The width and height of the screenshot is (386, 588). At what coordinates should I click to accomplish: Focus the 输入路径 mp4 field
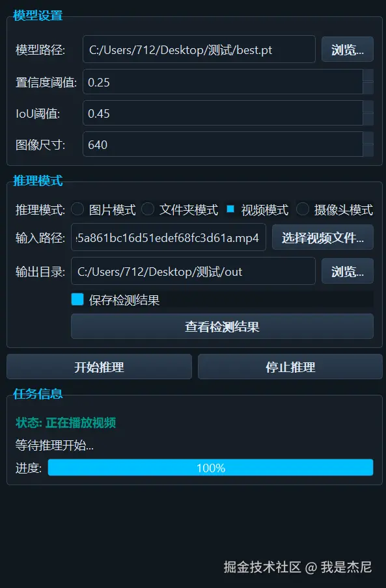tap(169, 237)
